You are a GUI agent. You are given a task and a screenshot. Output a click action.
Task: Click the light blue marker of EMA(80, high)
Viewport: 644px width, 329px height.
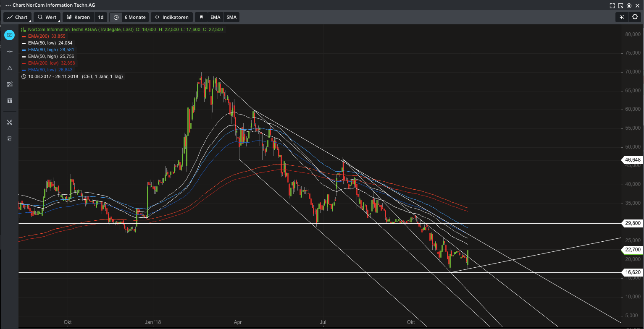(x=24, y=50)
